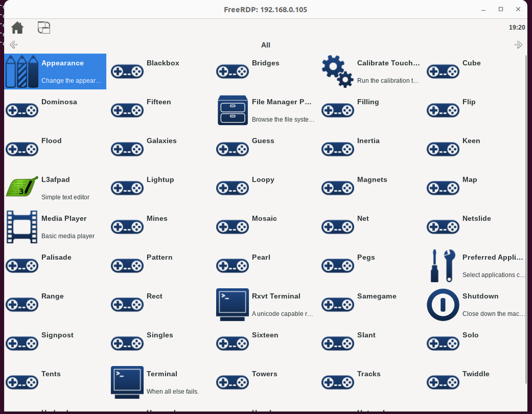Click the Filling label

[x=368, y=102]
